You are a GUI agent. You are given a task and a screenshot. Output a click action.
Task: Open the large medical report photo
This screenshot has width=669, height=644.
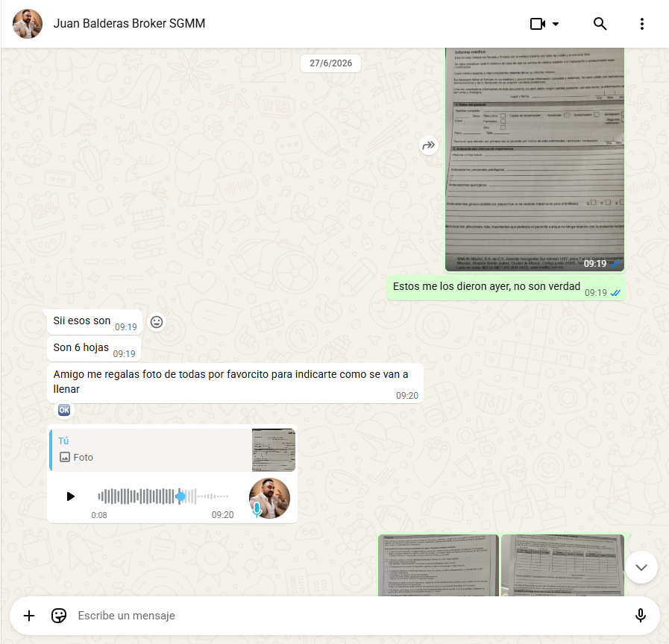point(535,160)
